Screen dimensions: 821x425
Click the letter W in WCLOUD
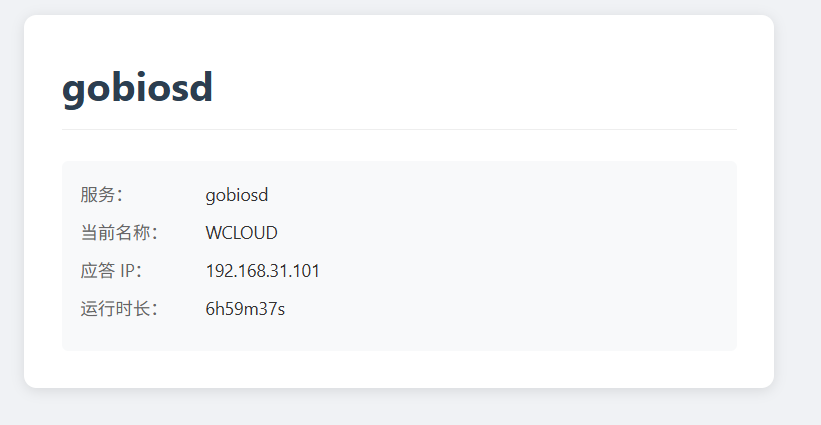pyautogui.click(x=214, y=233)
